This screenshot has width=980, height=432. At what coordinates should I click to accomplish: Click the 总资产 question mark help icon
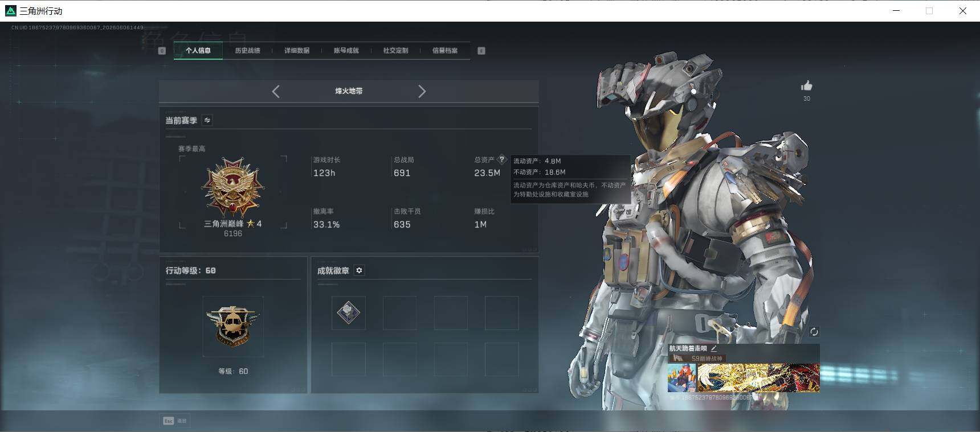[x=502, y=159]
